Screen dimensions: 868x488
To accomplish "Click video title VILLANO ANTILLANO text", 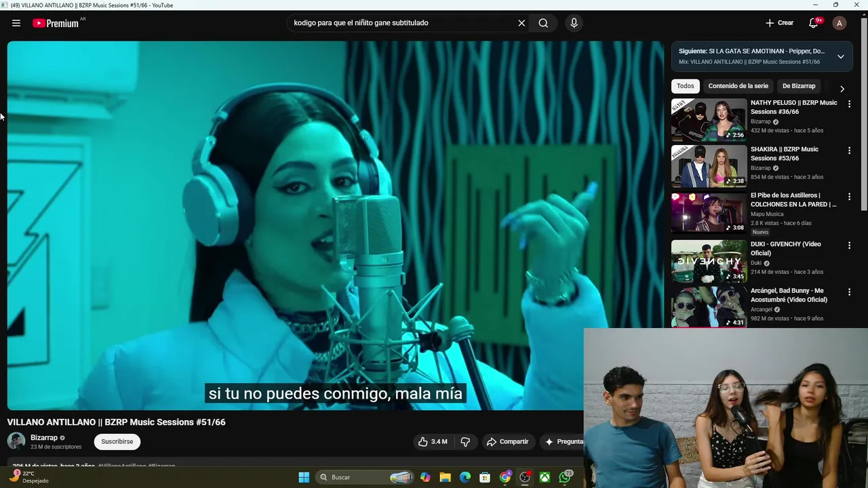I will (116, 422).
